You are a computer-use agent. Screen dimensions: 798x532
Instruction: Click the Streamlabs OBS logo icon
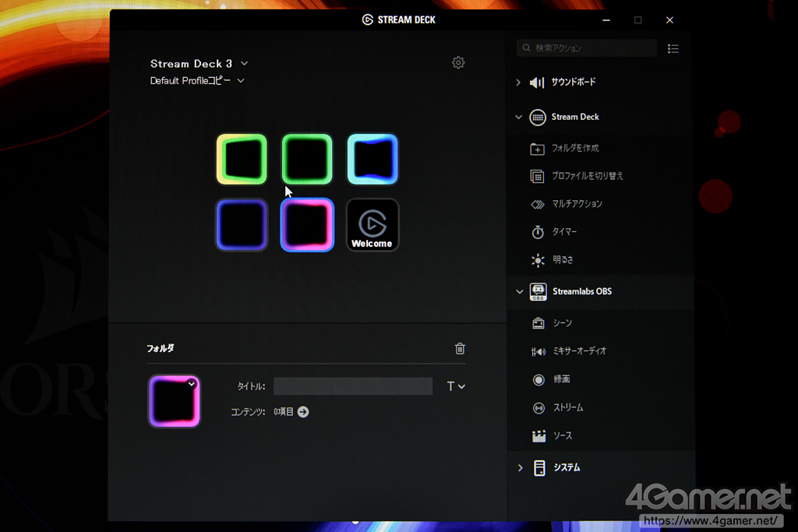(538, 292)
